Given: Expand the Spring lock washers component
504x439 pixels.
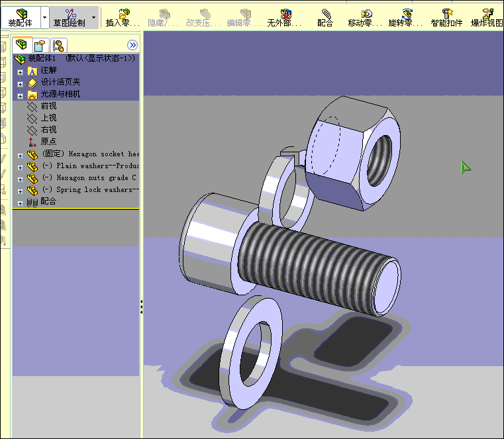Looking at the screenshot, I should (21, 191).
